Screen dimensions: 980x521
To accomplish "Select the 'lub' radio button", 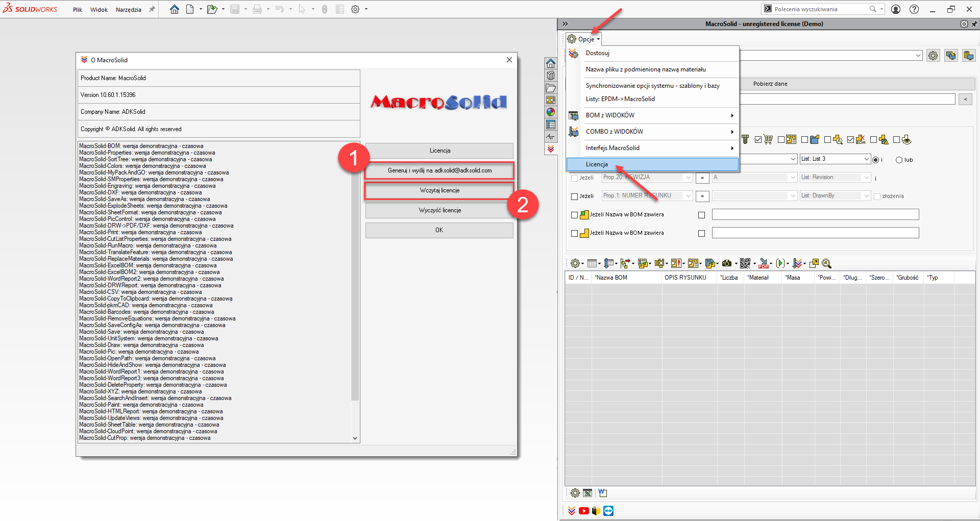I will point(899,160).
